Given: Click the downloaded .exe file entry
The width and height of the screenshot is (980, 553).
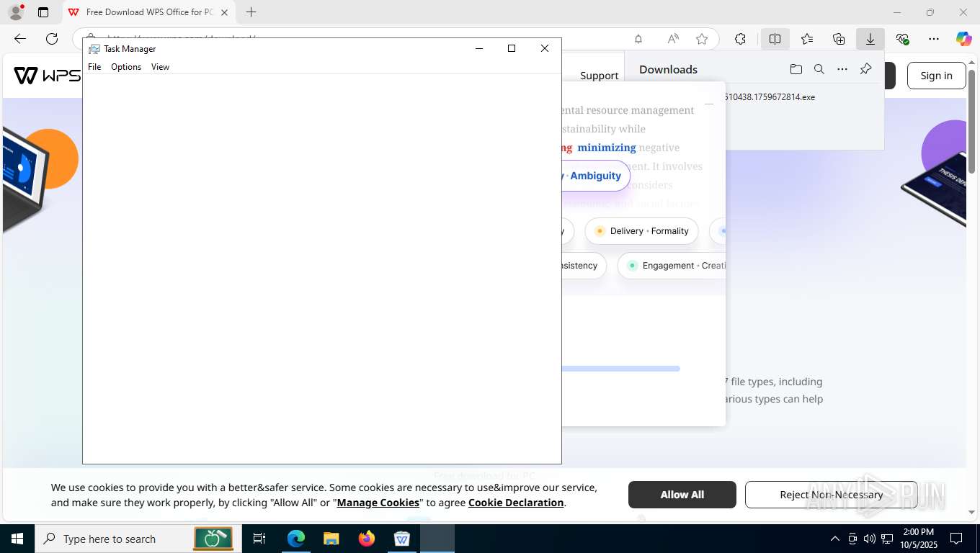Looking at the screenshot, I should 770,96.
